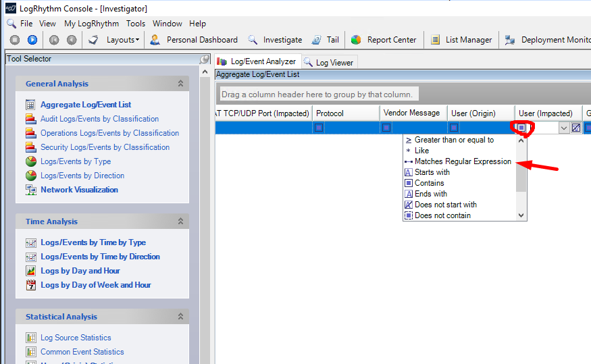Open Aggregate Log/Event List tool
The width and height of the screenshot is (591, 364).
tap(86, 105)
